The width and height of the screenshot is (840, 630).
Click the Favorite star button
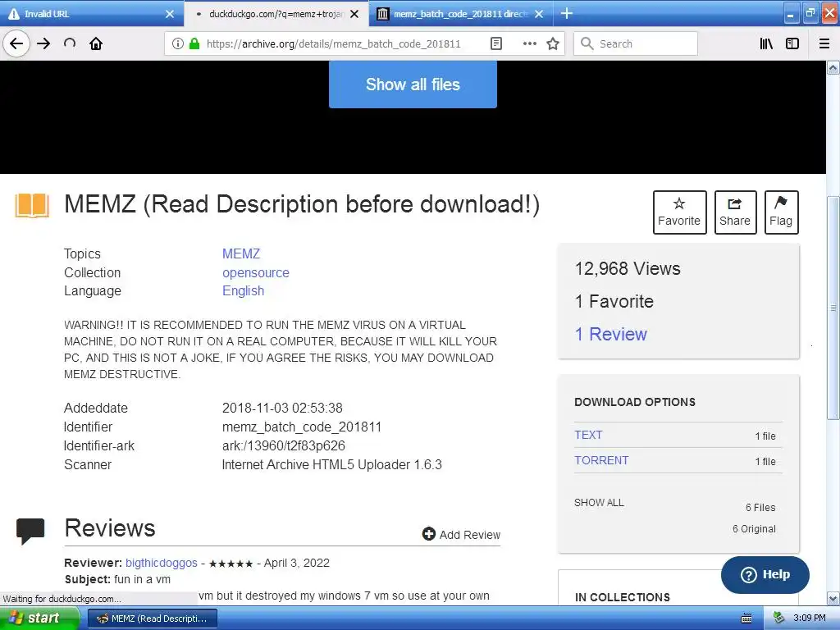tap(679, 212)
